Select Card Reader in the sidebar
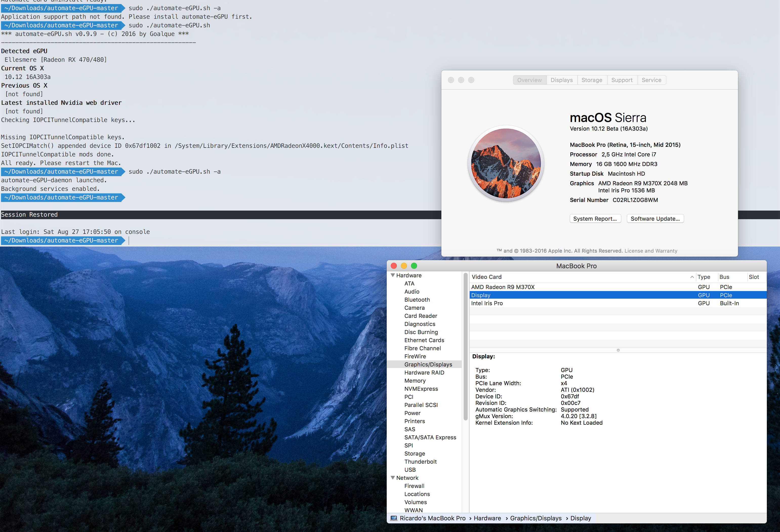The image size is (780, 532). click(x=421, y=316)
